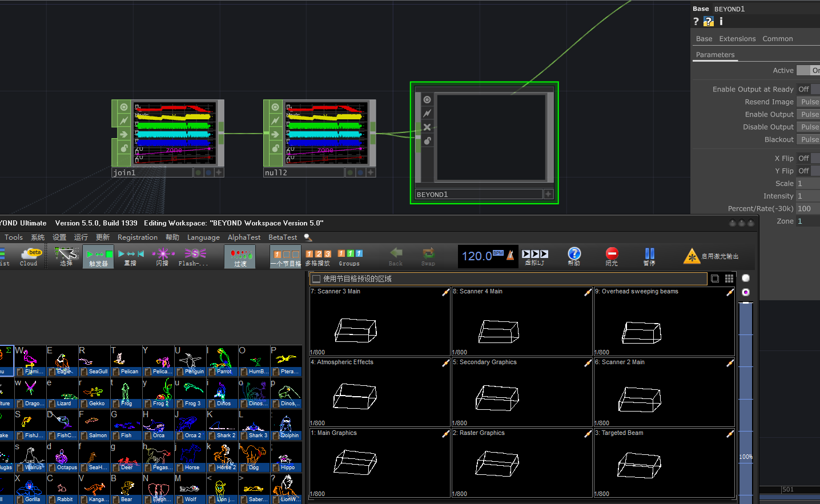The width and height of the screenshot is (820, 504).
Task: Open the Registration menu
Action: pos(138,237)
